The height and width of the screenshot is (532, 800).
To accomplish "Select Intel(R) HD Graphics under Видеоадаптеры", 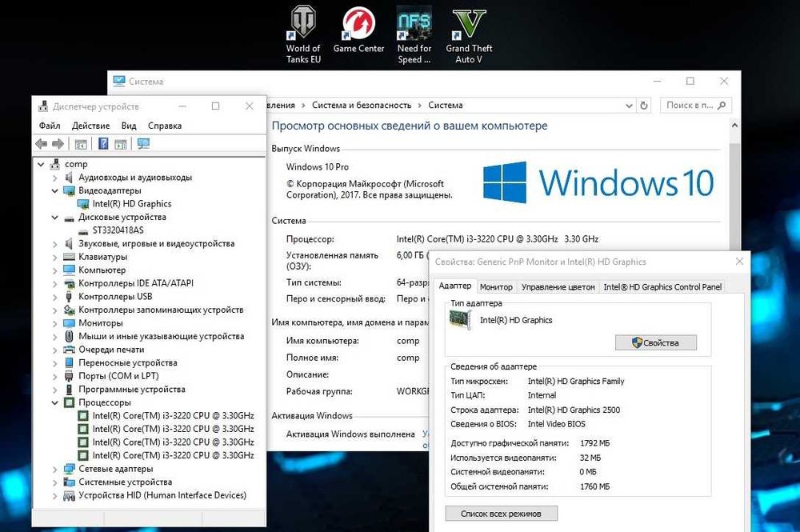I will pos(132,203).
